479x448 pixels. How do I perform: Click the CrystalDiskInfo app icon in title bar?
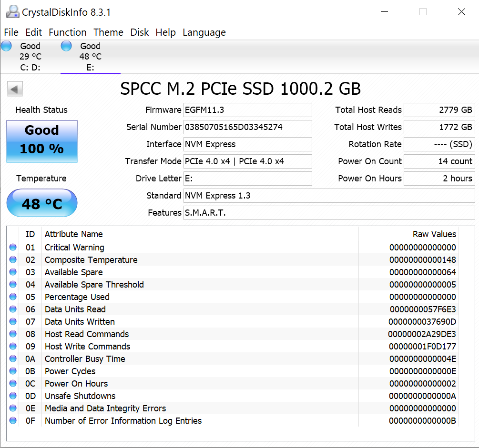point(12,12)
